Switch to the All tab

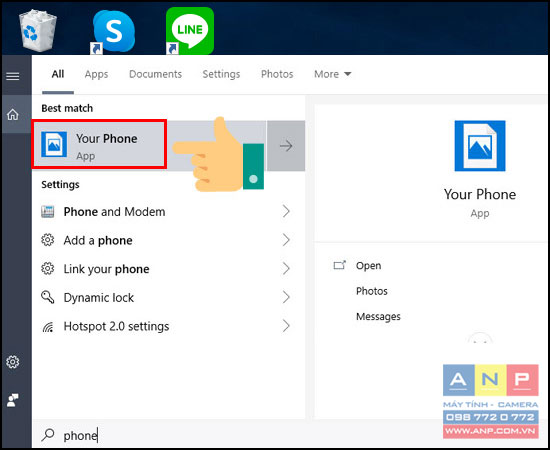[x=58, y=74]
